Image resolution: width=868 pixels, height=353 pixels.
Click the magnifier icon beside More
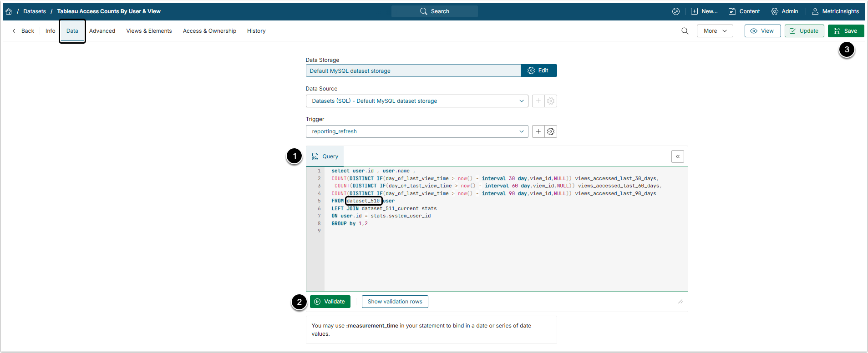(x=685, y=31)
